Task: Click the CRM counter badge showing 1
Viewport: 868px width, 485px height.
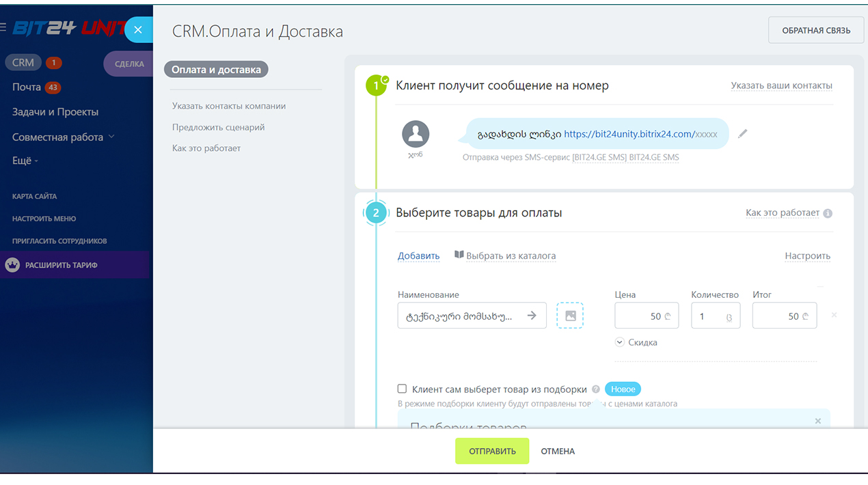Action: 53,63
